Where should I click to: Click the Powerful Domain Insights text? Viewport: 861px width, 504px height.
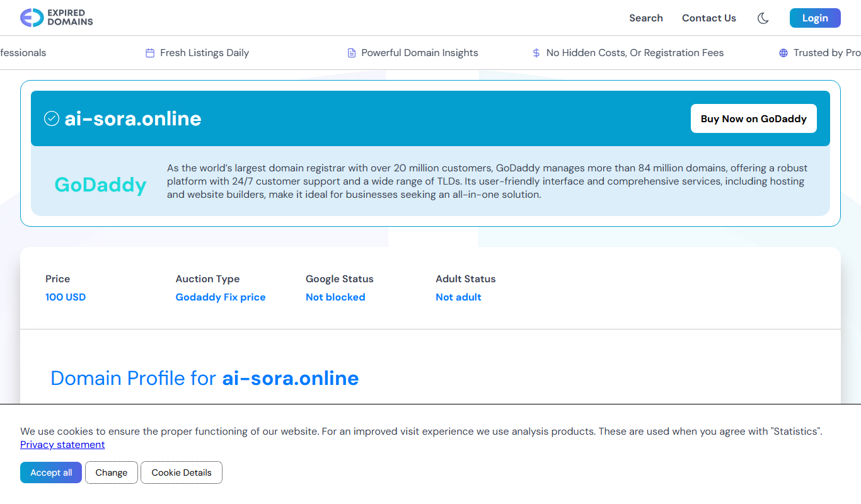pos(420,53)
